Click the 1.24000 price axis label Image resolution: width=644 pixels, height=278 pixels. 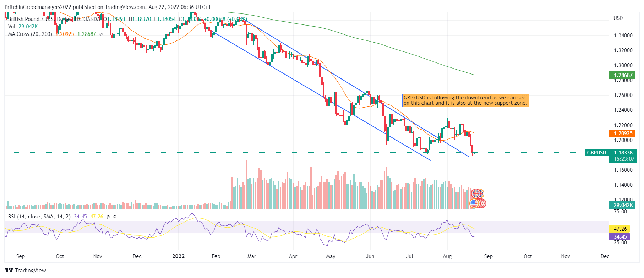623,110
